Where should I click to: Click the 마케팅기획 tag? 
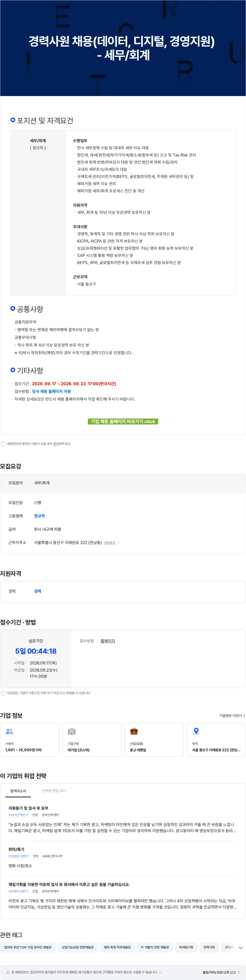click(186, 947)
